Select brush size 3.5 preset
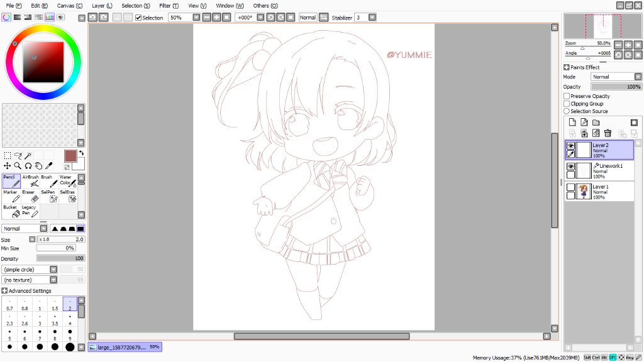The width and height of the screenshot is (644, 362). (x=55, y=320)
